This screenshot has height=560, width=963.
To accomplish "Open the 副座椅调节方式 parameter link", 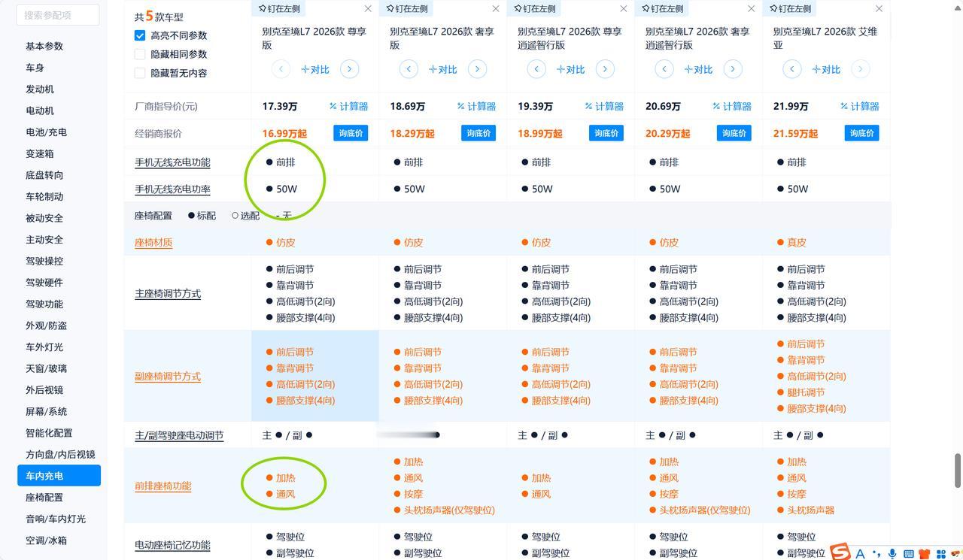I will click(168, 376).
